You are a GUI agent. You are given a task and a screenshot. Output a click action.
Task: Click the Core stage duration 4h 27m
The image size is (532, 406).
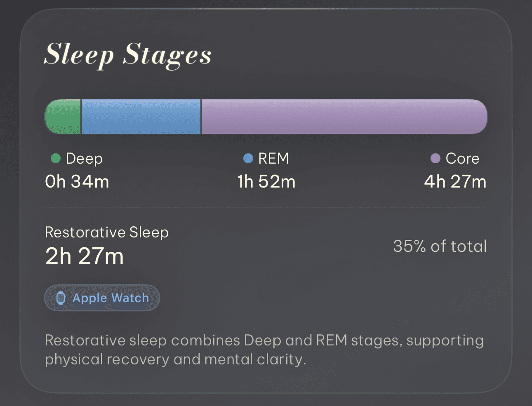click(x=455, y=181)
